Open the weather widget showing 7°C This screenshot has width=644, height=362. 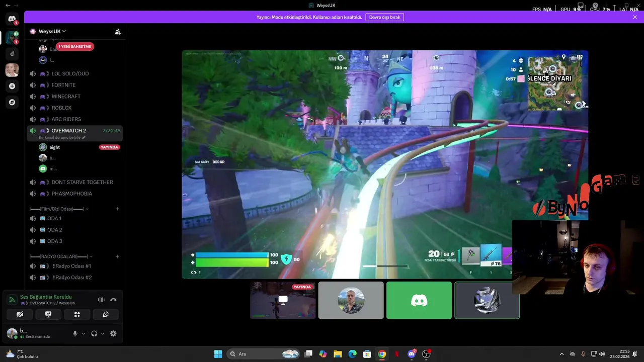click(x=21, y=354)
